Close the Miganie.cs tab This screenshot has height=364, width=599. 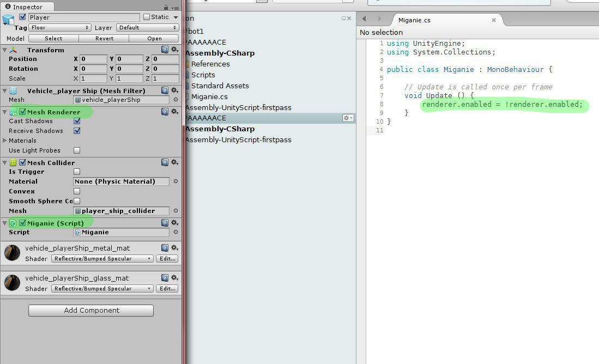(494, 20)
